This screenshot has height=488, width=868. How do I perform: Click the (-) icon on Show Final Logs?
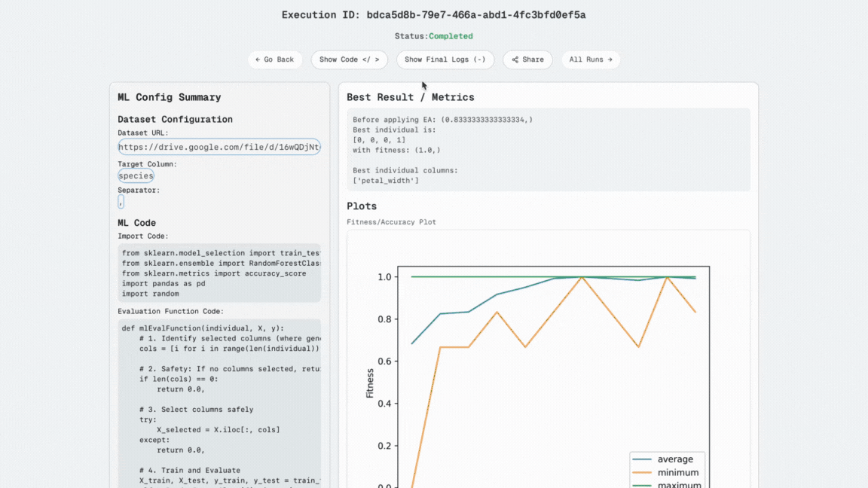point(481,59)
